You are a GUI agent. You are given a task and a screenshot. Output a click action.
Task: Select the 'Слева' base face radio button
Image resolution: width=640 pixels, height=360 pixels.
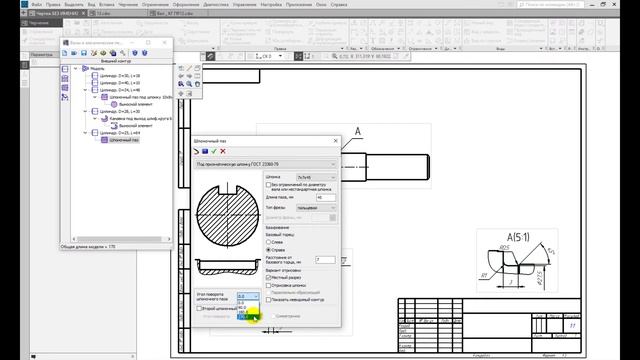(269, 242)
